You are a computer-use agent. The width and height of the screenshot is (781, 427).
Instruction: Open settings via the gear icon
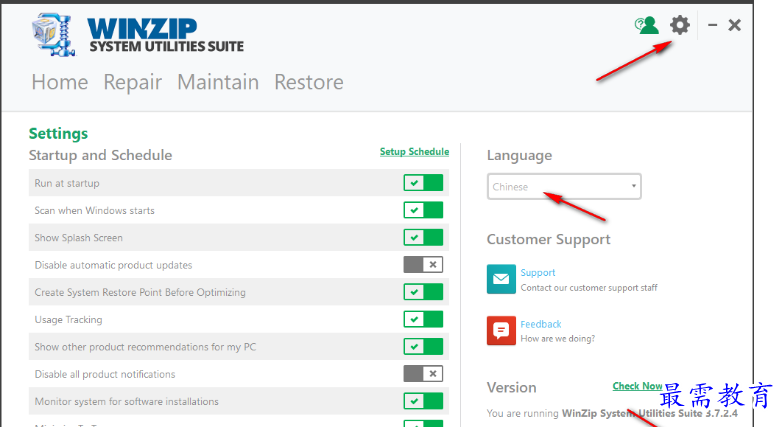coord(679,25)
